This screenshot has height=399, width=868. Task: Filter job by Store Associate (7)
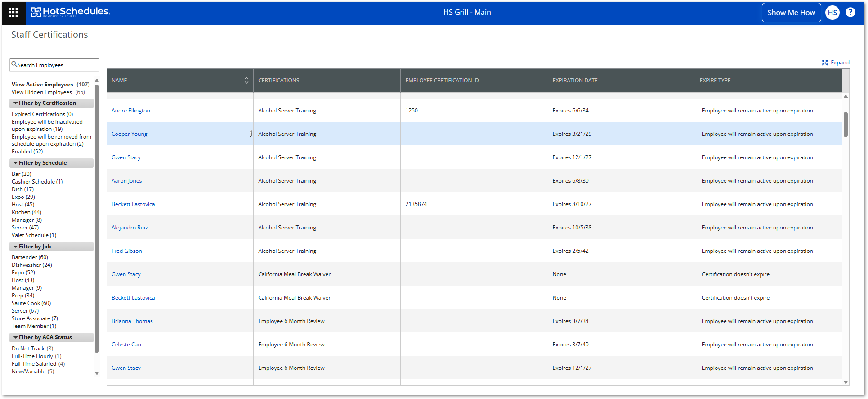click(35, 318)
